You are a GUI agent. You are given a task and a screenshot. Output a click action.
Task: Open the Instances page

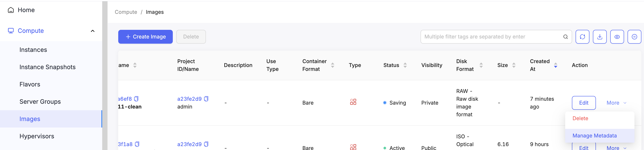pos(33,50)
